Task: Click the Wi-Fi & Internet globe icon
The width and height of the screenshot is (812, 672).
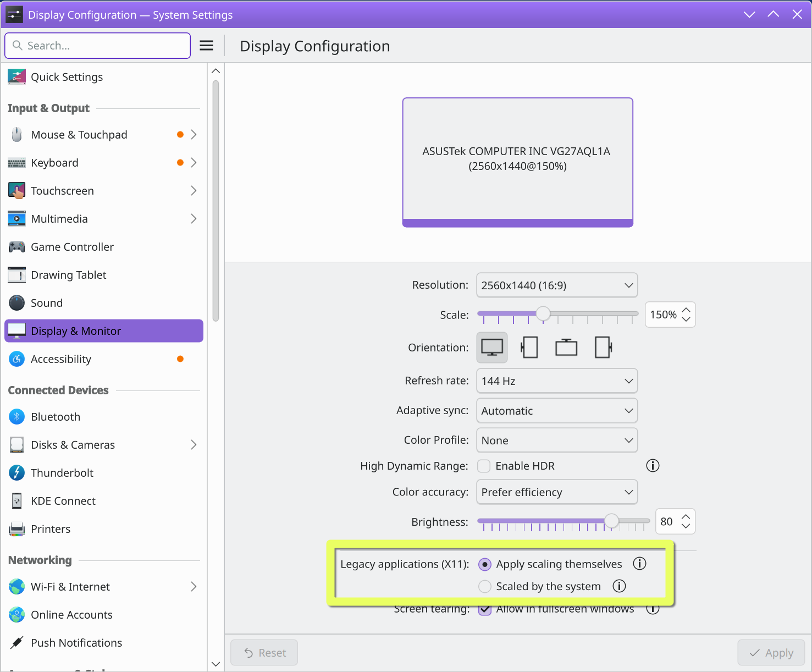Action: [x=16, y=587]
